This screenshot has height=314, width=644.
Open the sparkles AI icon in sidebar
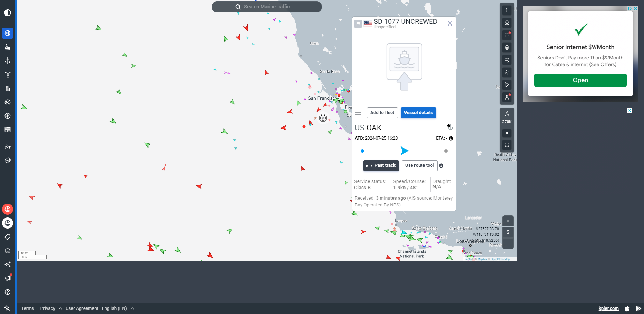(8, 264)
